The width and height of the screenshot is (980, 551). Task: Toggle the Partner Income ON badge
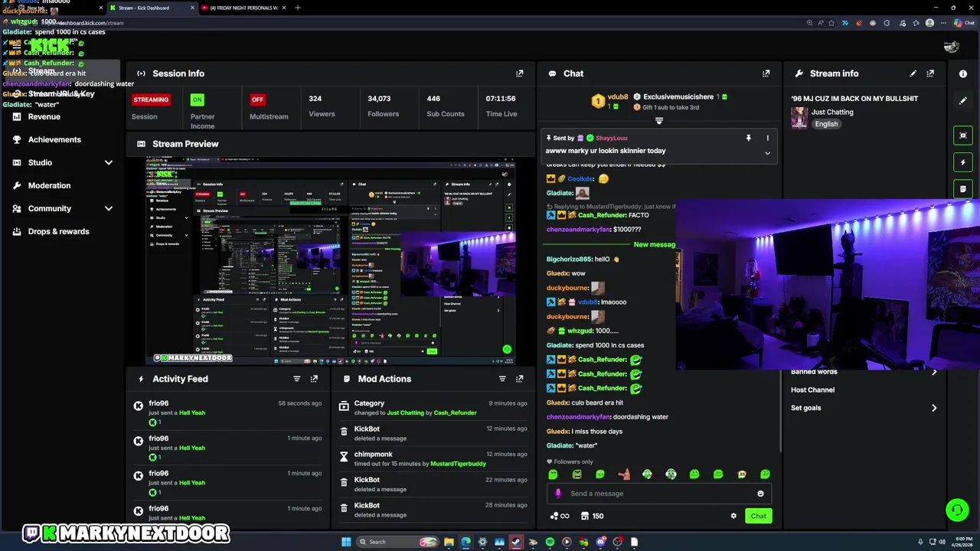coord(198,99)
